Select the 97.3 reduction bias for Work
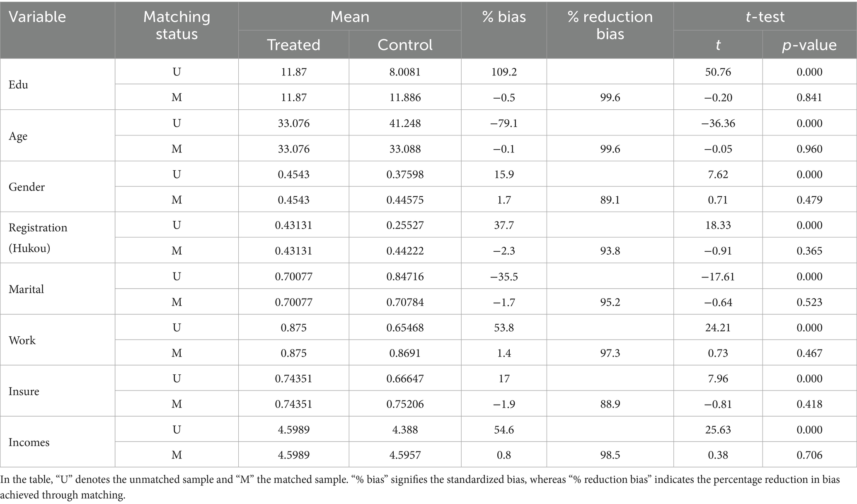 610,353
